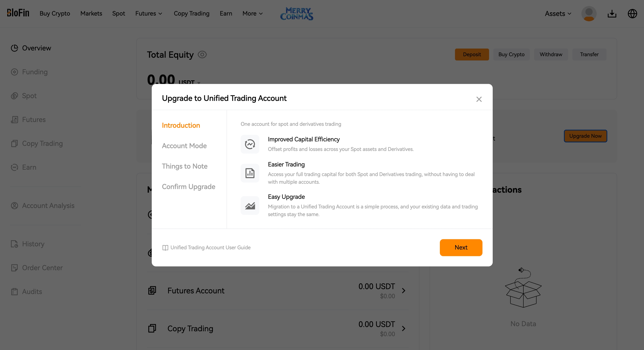
Task: Click the user guide book icon
Action: coord(165,248)
